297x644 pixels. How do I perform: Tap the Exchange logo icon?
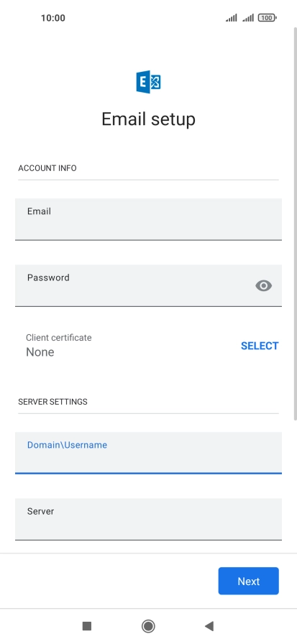click(x=148, y=82)
